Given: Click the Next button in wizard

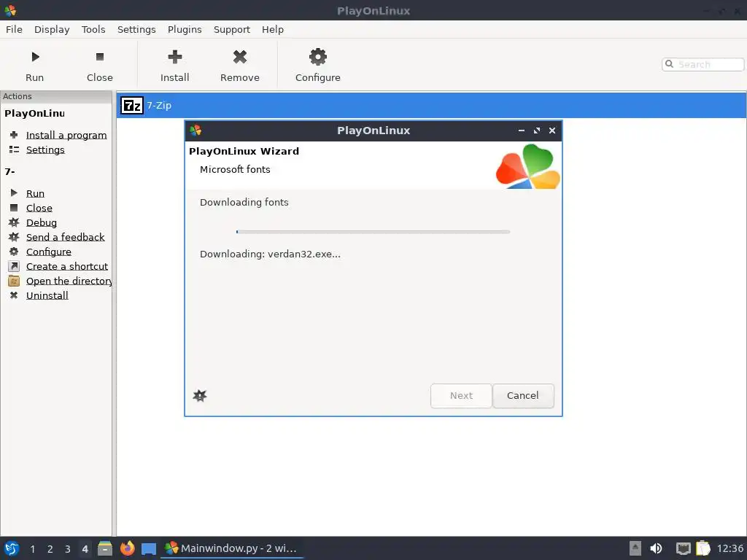Looking at the screenshot, I should (461, 396).
